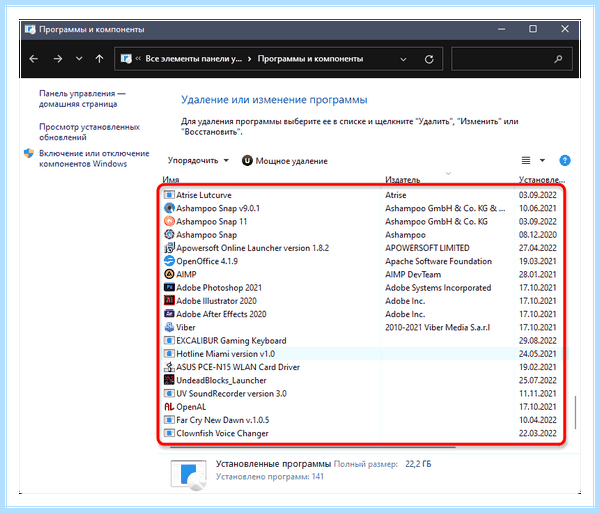Screen dimensions: 600x513
Task: Select Ashampoo Snap 11 icon
Action: click(169, 221)
